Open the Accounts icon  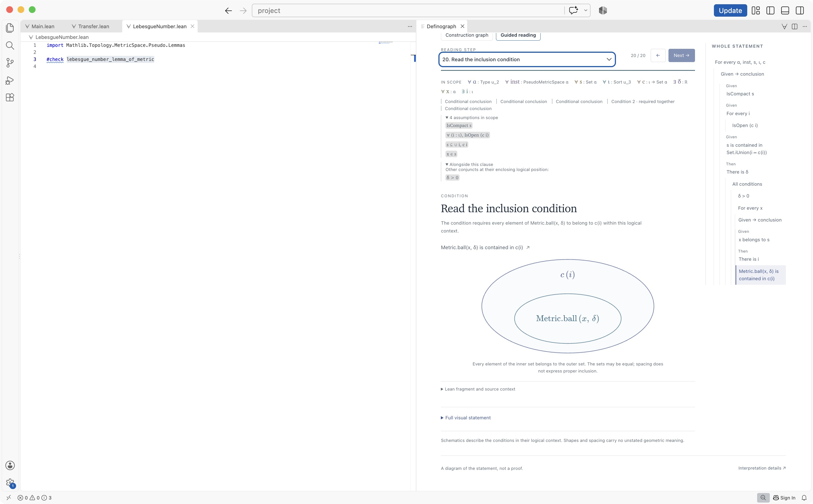(x=10, y=465)
